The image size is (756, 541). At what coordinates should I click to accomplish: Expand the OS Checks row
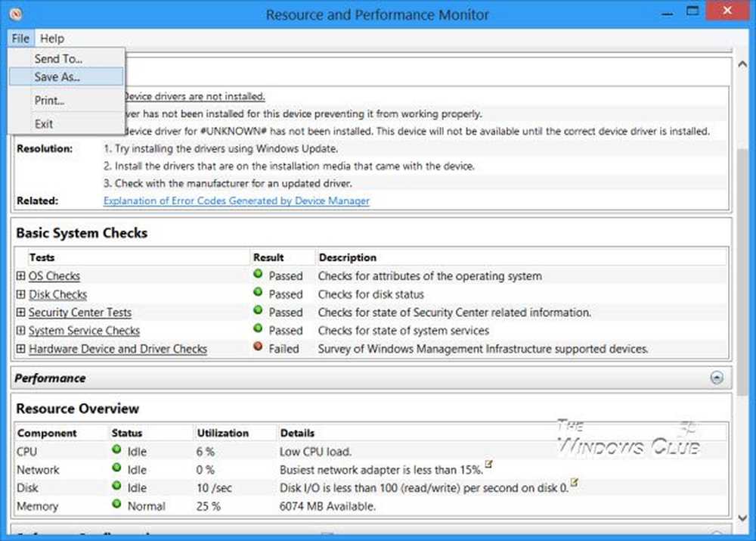pyautogui.click(x=20, y=275)
